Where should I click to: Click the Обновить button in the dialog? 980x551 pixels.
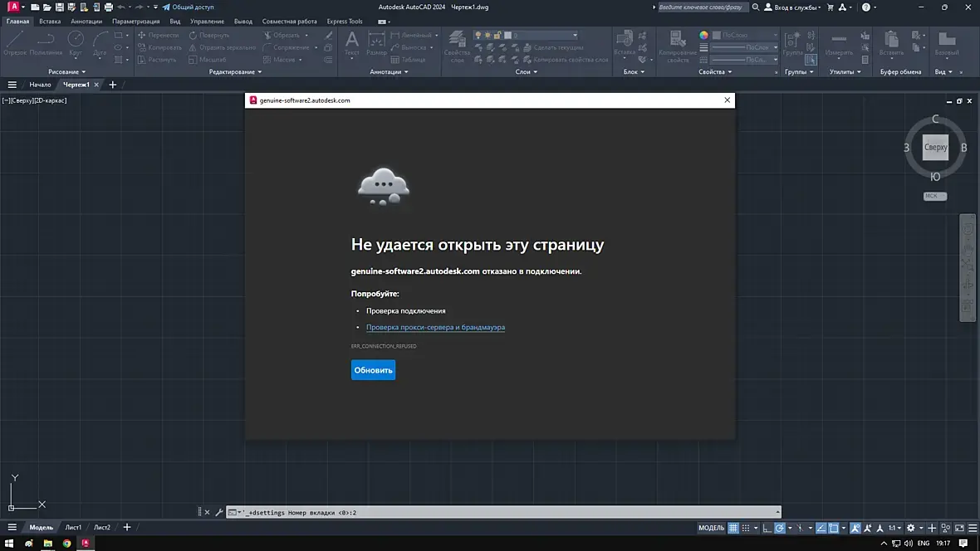pos(373,370)
